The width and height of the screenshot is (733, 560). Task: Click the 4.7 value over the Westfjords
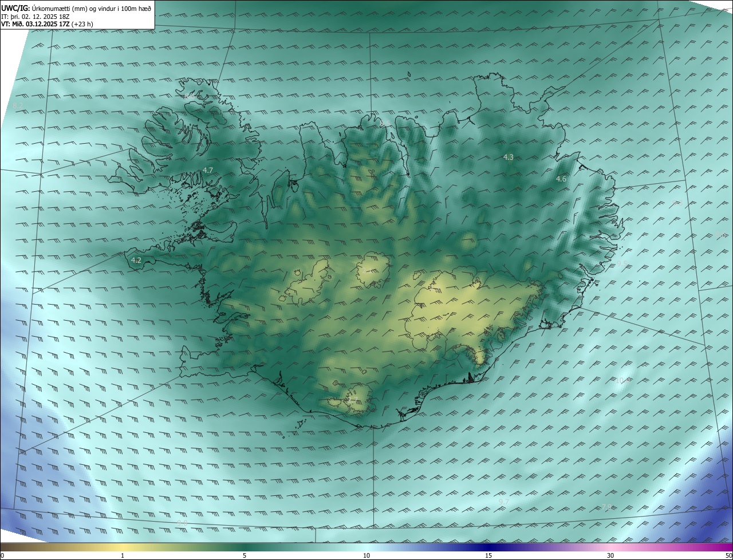208,170
